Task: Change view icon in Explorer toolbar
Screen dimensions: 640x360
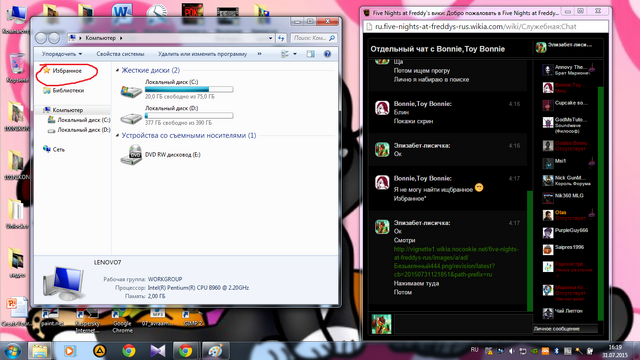Action: (x=285, y=54)
